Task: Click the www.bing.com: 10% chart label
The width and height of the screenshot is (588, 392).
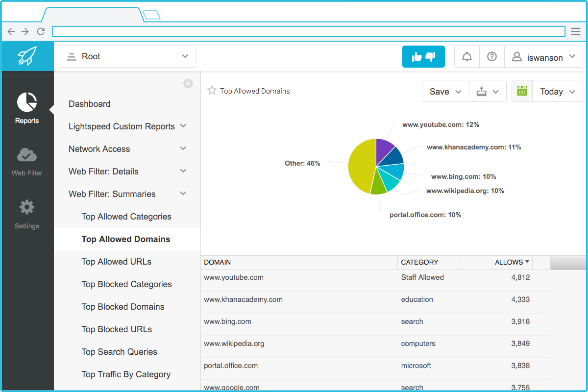Action: [464, 177]
